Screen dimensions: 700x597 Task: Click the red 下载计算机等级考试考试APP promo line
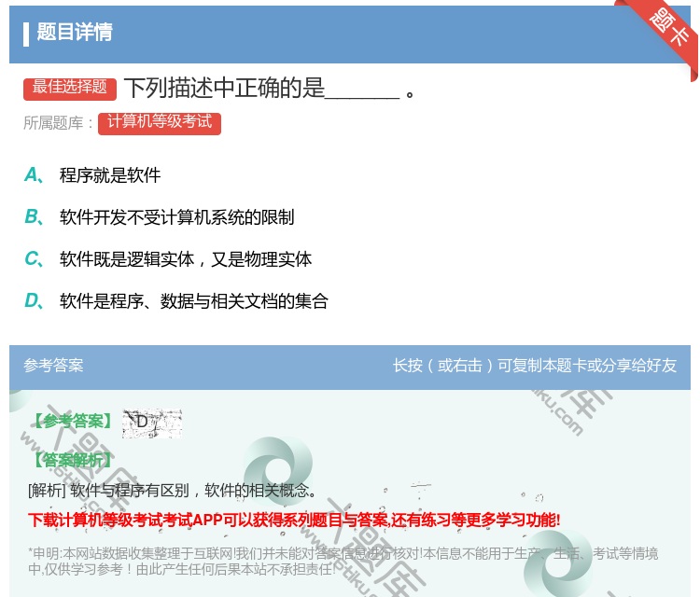coord(294,520)
